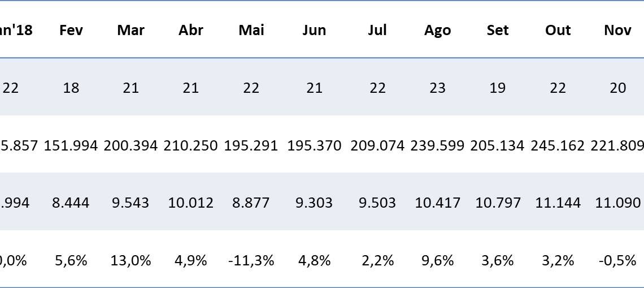Select the value 245.162
The image size is (644, 288).
tap(558, 146)
